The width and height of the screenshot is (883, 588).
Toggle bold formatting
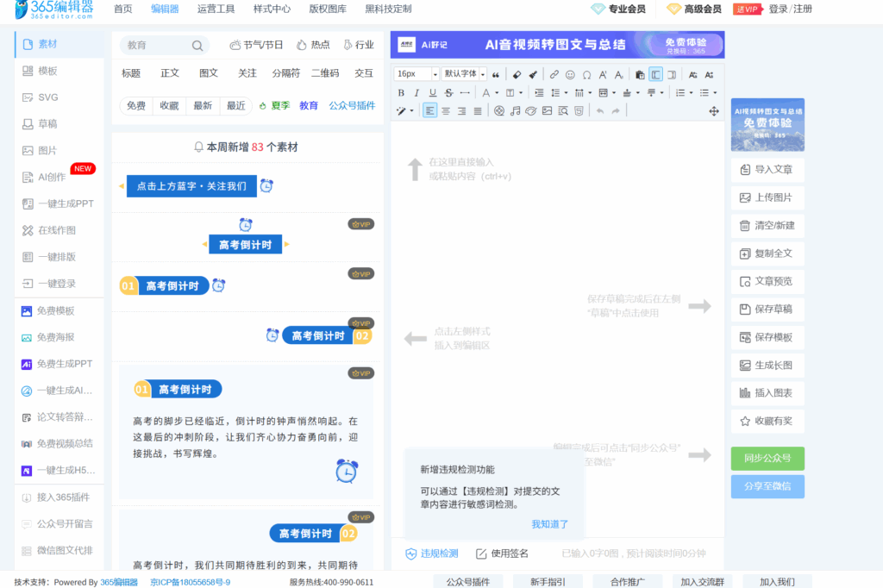click(400, 92)
